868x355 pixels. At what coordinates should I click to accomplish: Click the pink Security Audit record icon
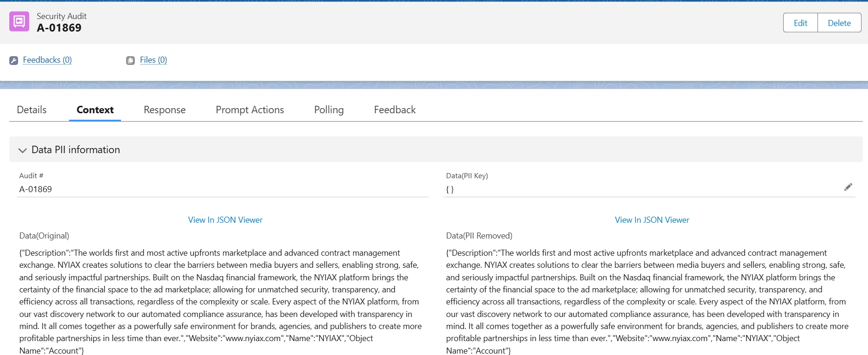coord(19,22)
